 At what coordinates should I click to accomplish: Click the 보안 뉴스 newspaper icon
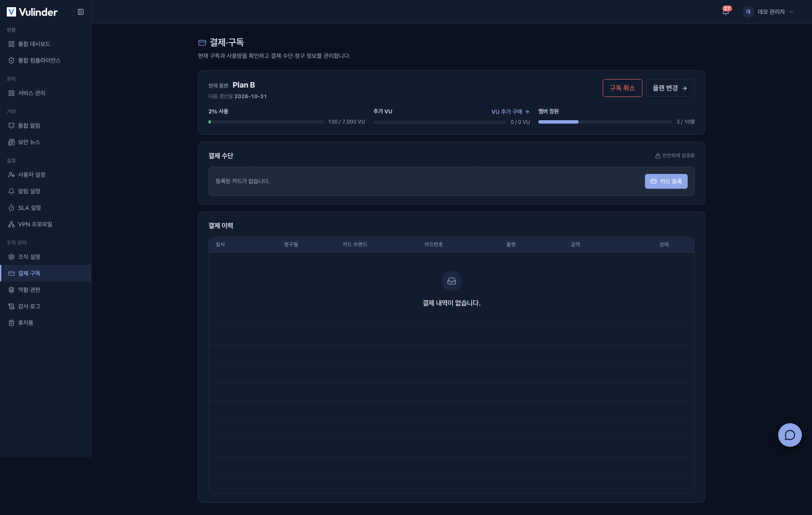click(x=11, y=142)
